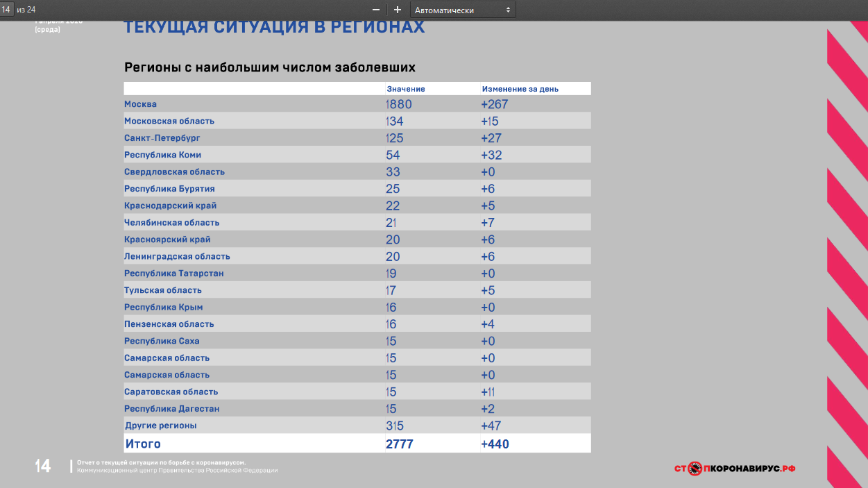Select the Москва row label
Image resolution: width=868 pixels, height=488 pixels.
(141, 104)
